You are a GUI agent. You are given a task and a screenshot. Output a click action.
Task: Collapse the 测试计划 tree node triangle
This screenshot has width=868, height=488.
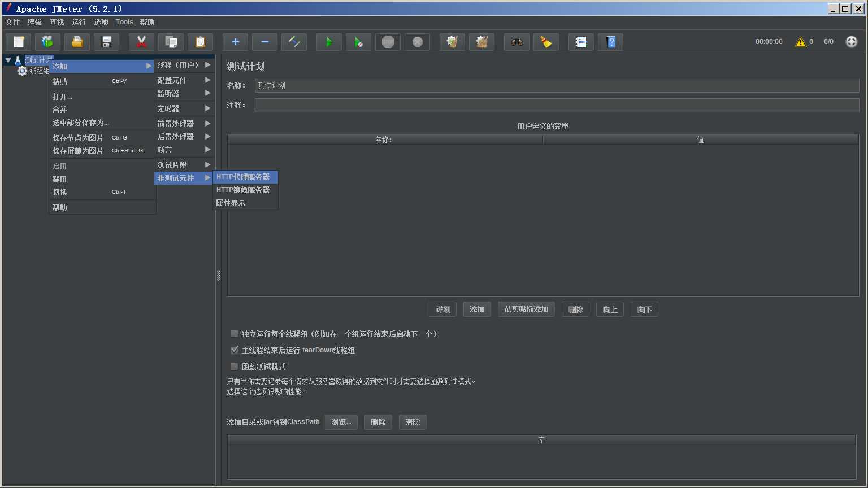(x=8, y=60)
